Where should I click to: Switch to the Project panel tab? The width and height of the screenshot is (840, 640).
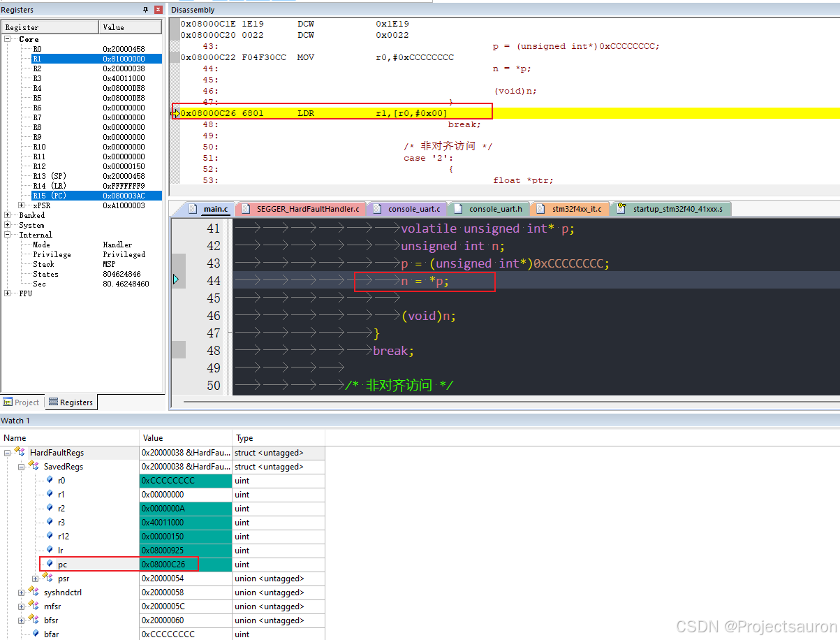pos(22,402)
